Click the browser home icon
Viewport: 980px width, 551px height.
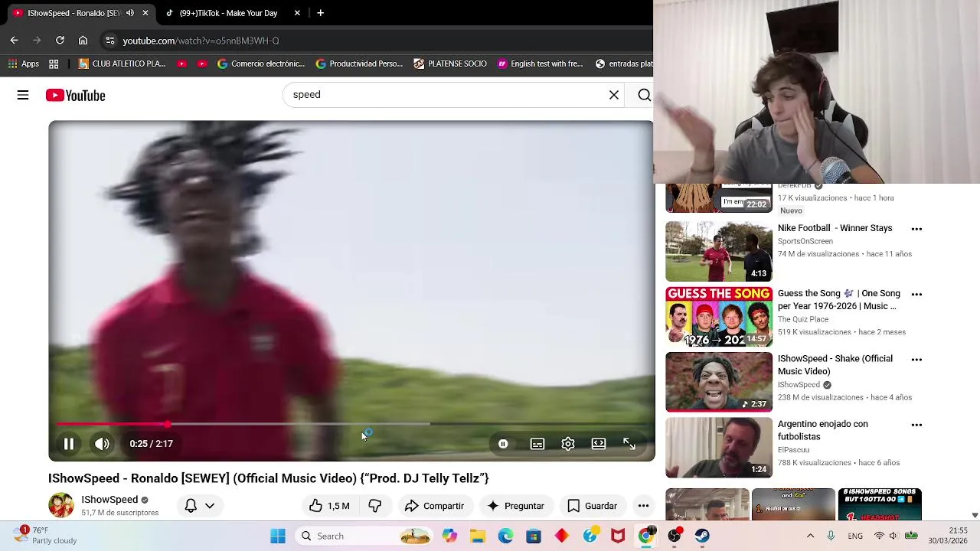point(83,41)
